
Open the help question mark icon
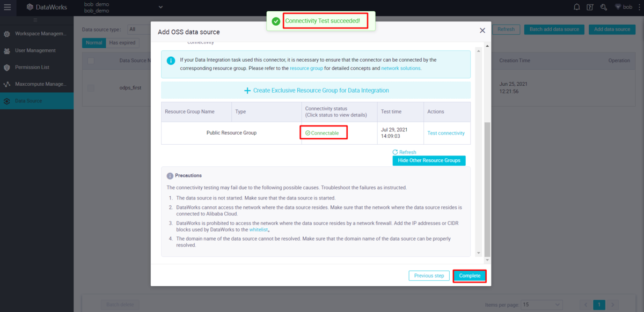(590, 7)
